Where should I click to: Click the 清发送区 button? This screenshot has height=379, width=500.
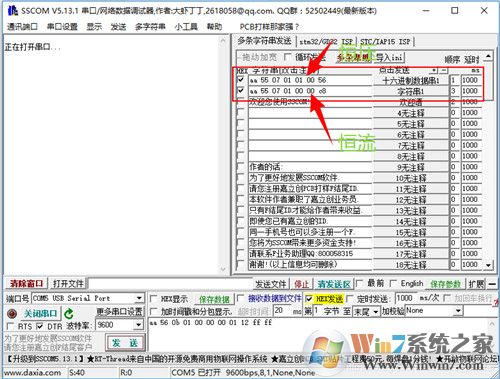pos(333,284)
